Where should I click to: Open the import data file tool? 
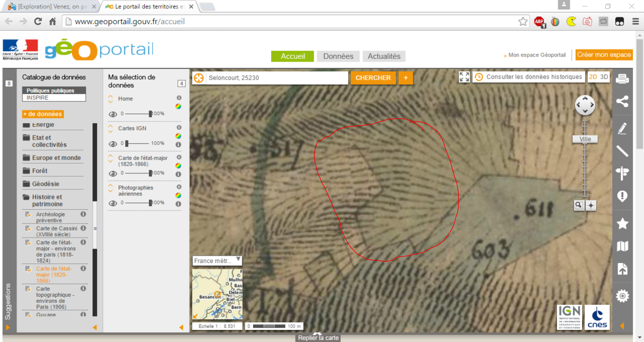(x=622, y=269)
